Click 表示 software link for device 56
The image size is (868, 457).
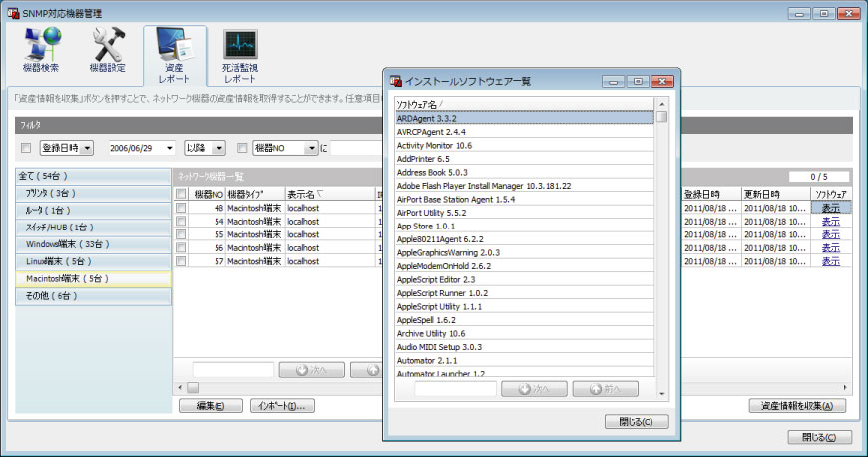pos(830,247)
